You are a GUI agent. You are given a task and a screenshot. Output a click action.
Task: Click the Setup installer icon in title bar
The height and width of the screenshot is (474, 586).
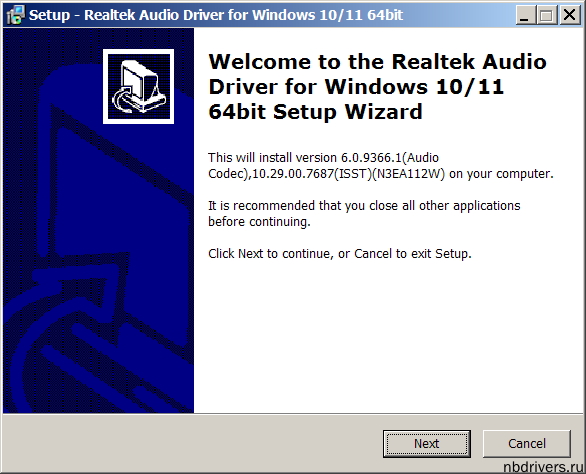tap(16, 15)
